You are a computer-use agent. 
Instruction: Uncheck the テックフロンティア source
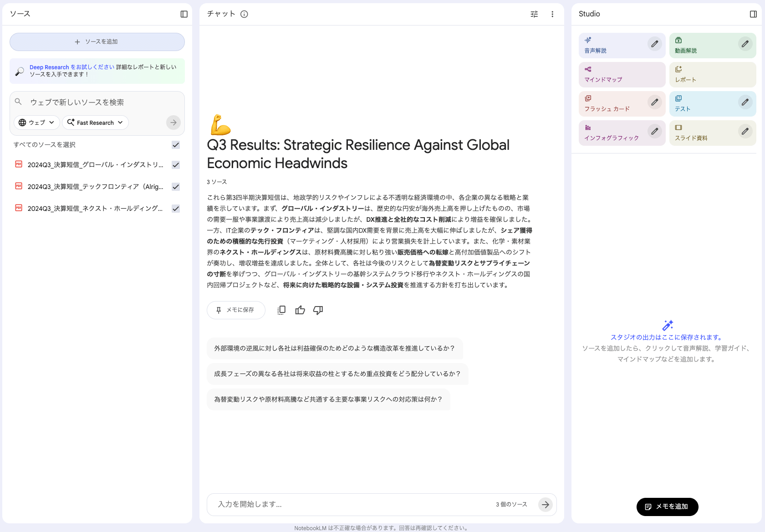click(175, 187)
